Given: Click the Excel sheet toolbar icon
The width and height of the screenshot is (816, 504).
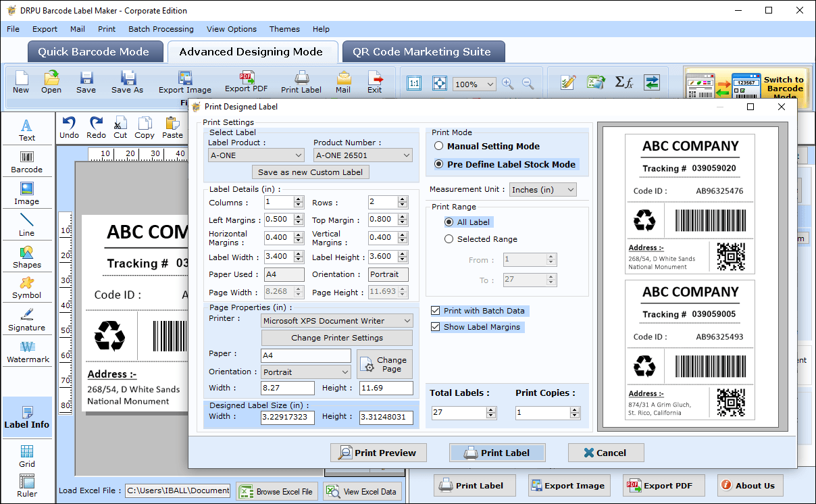Looking at the screenshot, I should [x=596, y=82].
